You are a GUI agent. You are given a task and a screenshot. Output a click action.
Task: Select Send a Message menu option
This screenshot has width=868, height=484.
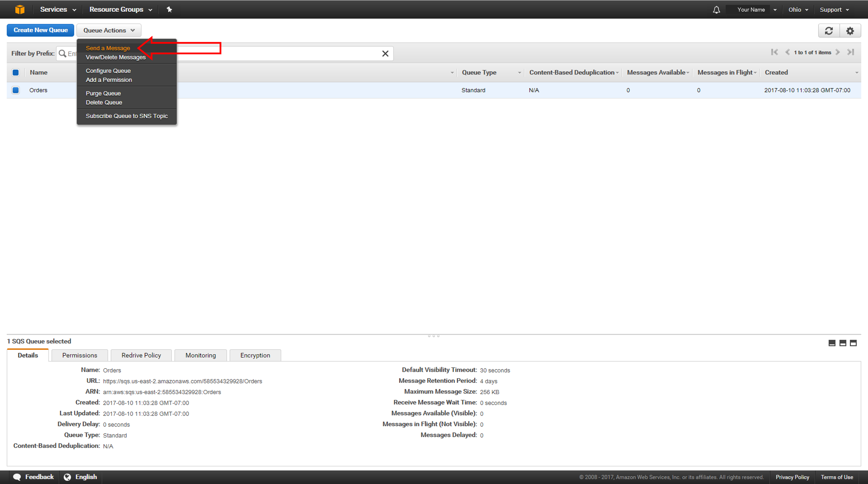107,48
